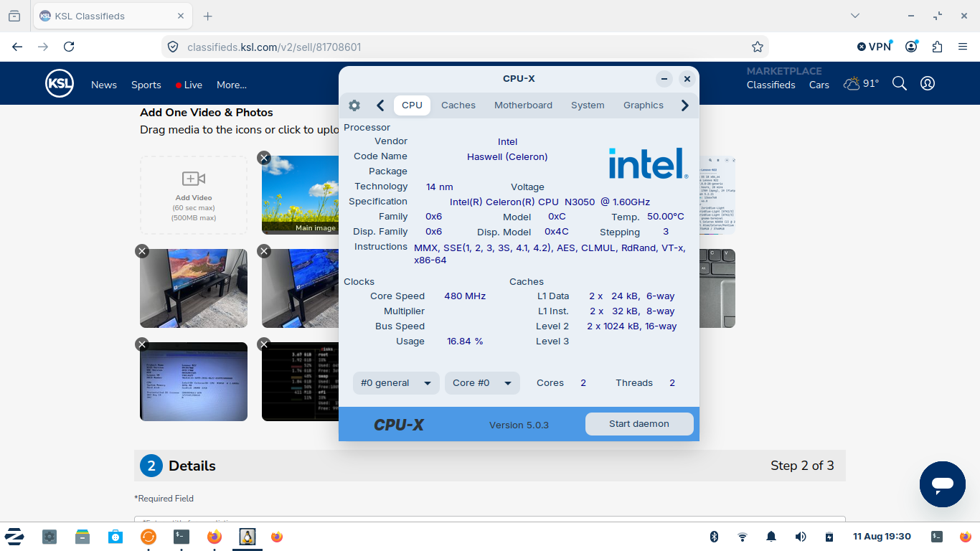980x551 pixels.
Task: Select the Main image flower field thumbnail
Action: click(x=301, y=195)
